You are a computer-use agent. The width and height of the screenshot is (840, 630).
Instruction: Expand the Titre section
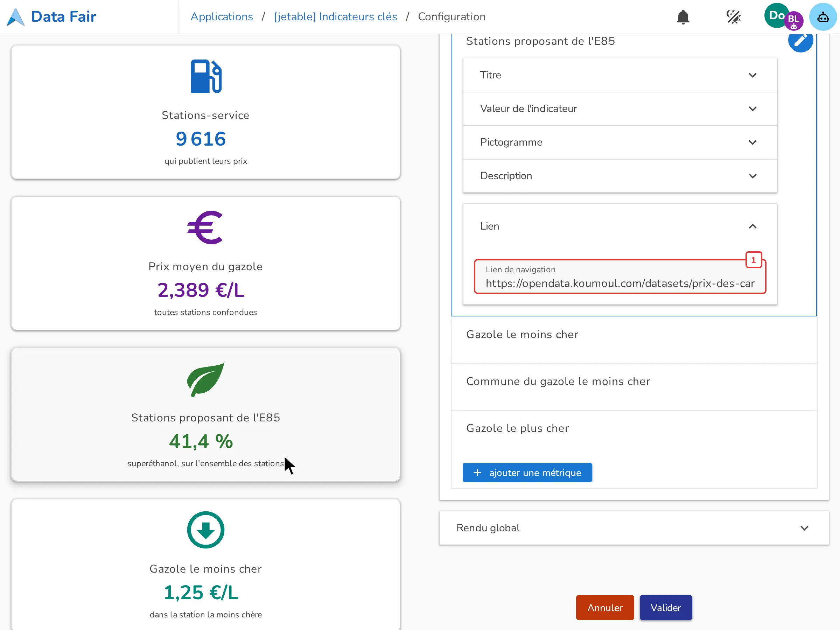click(x=620, y=75)
